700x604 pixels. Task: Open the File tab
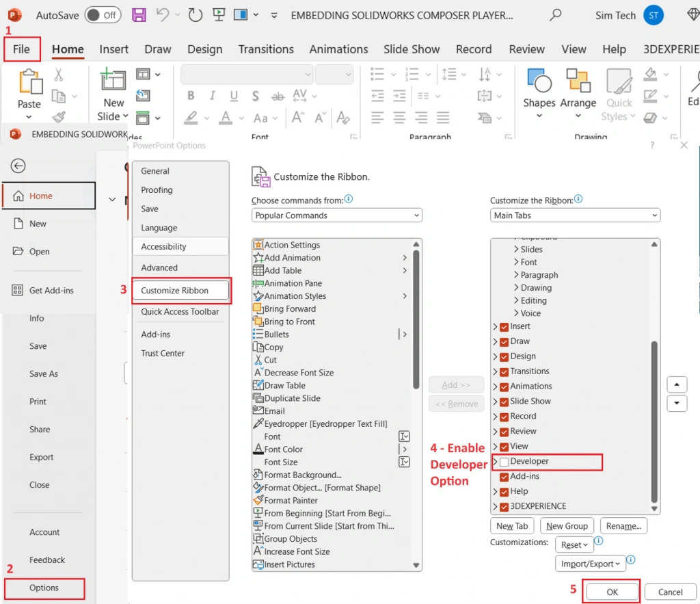pyautogui.click(x=21, y=49)
